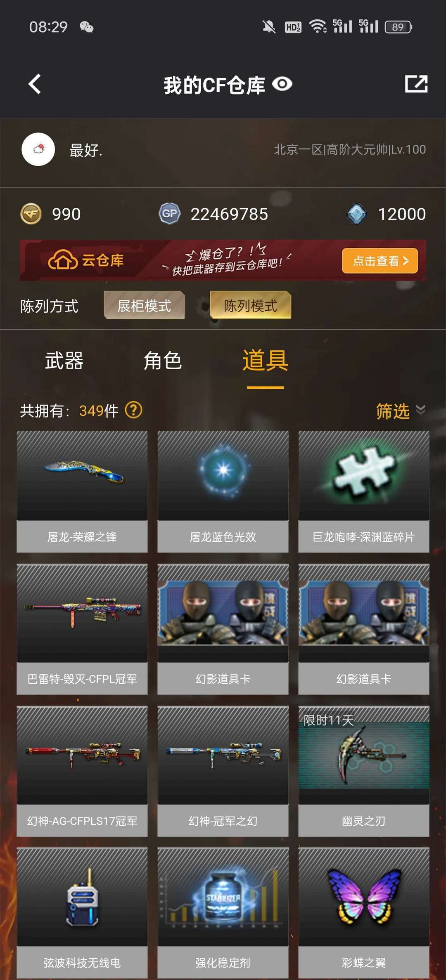Image resolution: width=446 pixels, height=980 pixels.
Task: Click the chevron next to 筛选
Action: tap(421, 409)
